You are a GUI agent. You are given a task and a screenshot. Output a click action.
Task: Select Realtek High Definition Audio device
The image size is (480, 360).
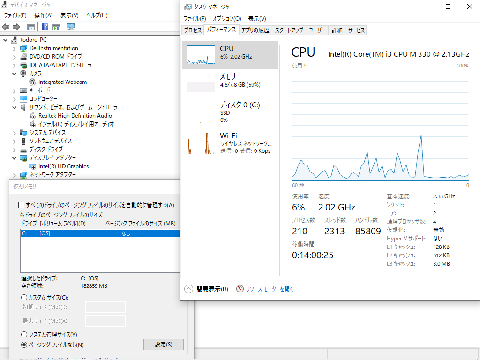coord(75,116)
